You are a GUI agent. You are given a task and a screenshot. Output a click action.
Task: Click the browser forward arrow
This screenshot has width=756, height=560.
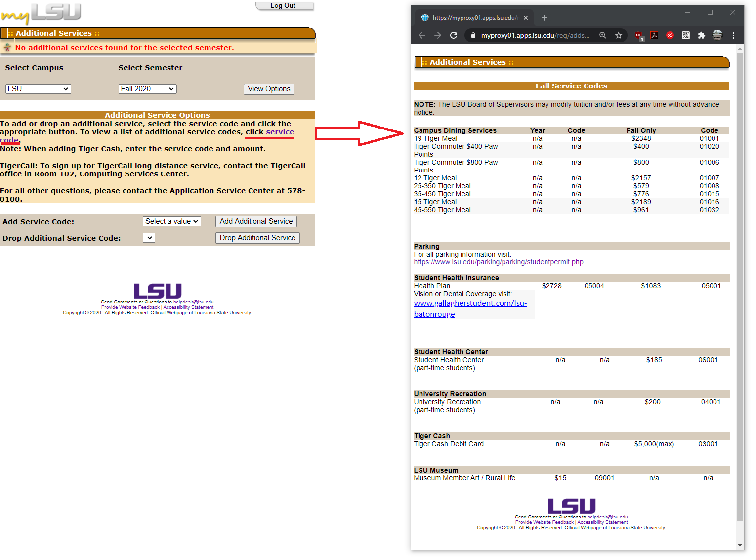pyautogui.click(x=438, y=35)
